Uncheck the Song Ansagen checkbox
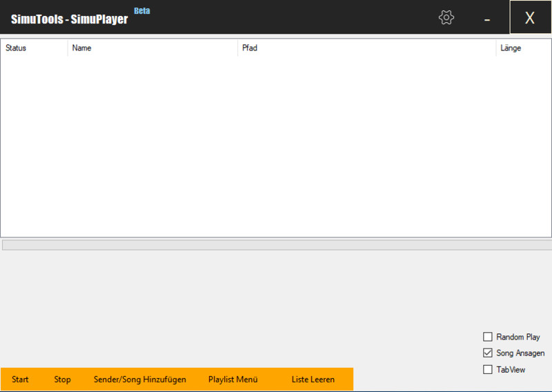552x392 pixels. (488, 353)
